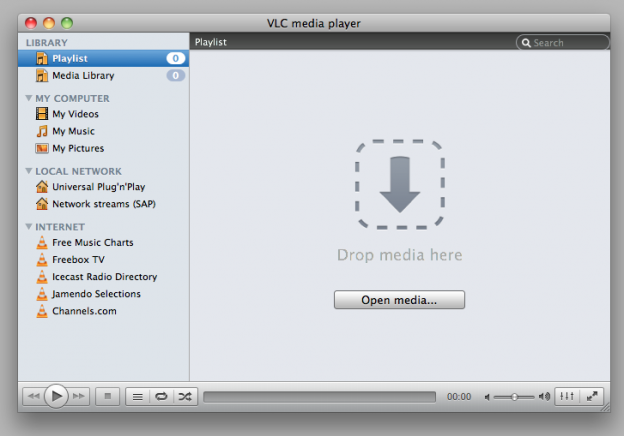
Task: Click the playlist Search field
Action: (568, 43)
